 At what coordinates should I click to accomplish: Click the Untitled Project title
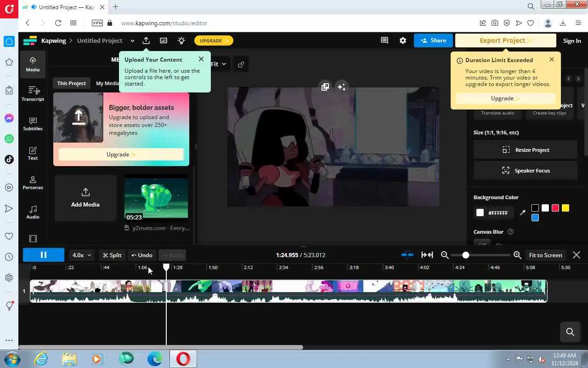click(x=100, y=40)
